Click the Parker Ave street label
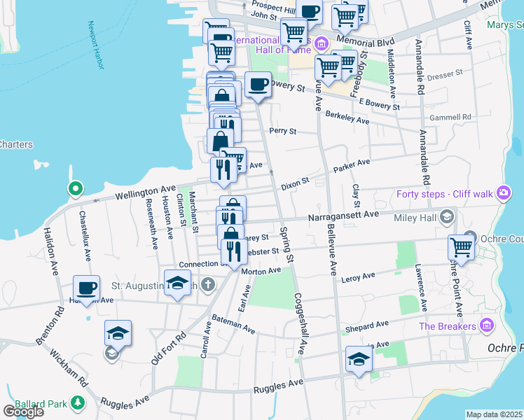This screenshot has width=524, height=420. pos(352,166)
